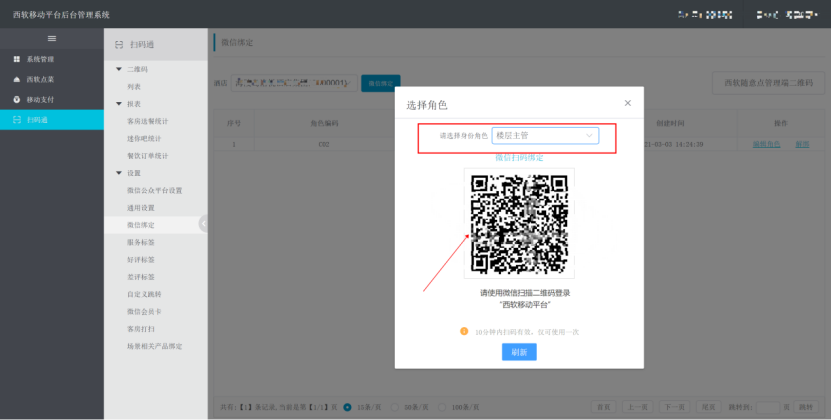
Task: Click the 扫码通 header scan icon
Action: click(x=119, y=45)
